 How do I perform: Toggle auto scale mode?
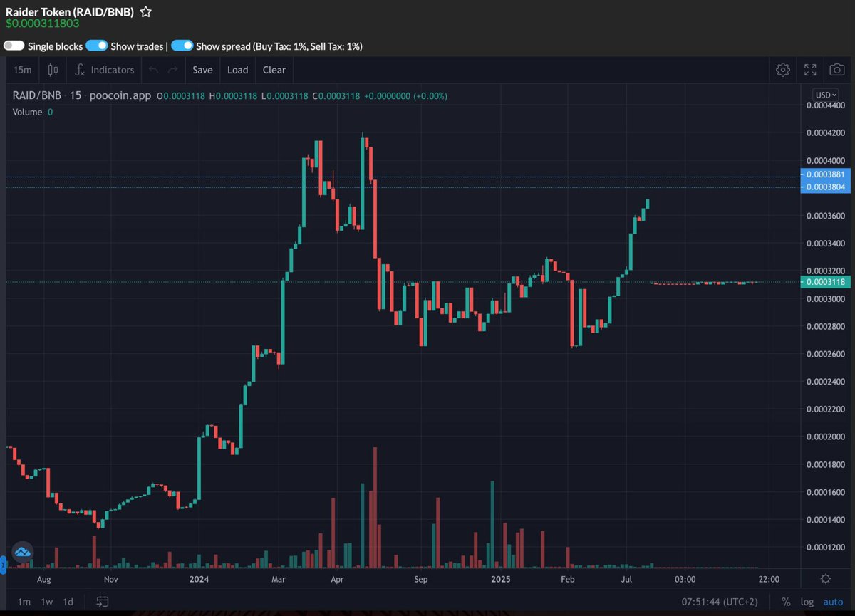click(833, 602)
